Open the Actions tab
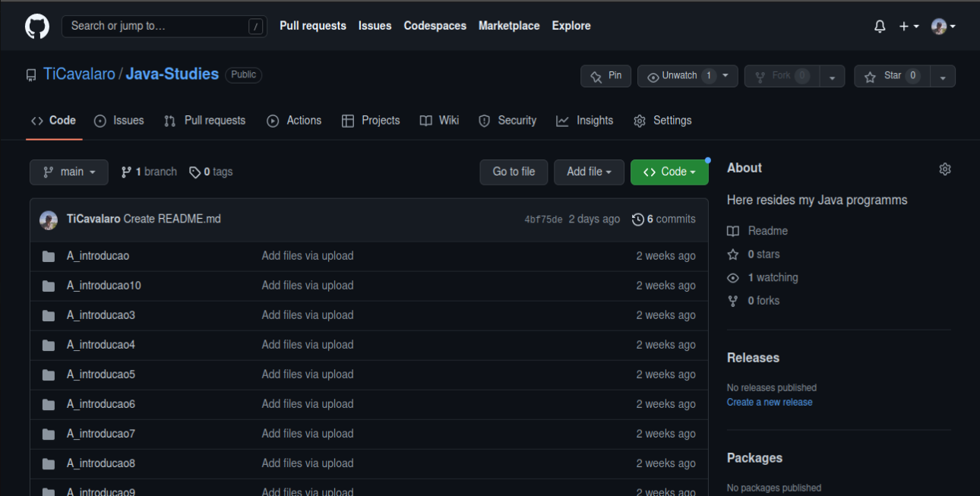Screen dimensions: 980x496 (x=294, y=121)
